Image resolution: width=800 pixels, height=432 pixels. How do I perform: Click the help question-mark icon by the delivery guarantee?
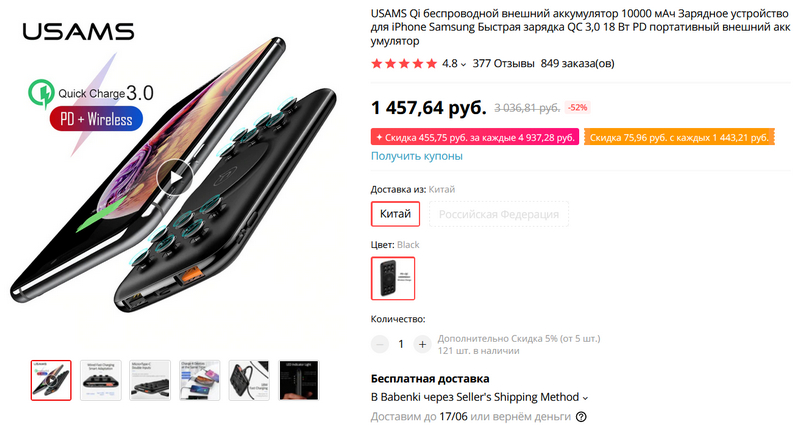581,417
